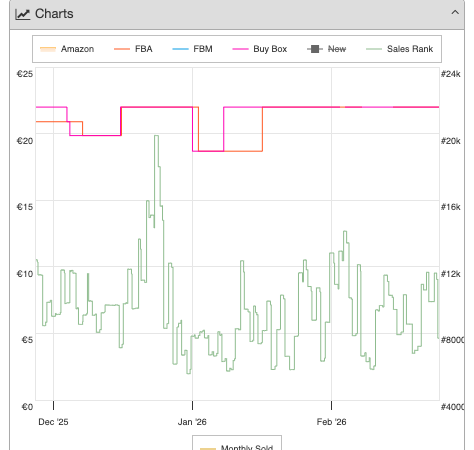Click the €10 price axis label
The height and width of the screenshot is (450, 474).
click(x=25, y=274)
